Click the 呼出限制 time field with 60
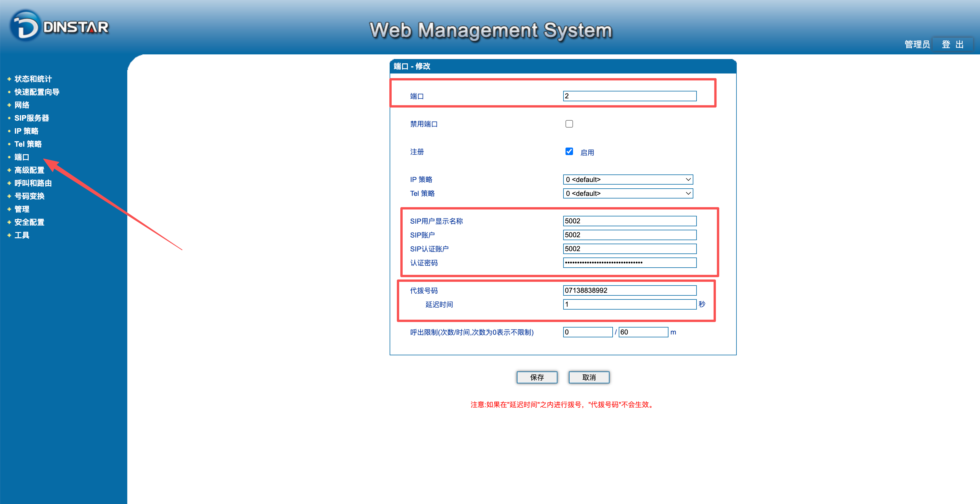980x504 pixels. [643, 332]
